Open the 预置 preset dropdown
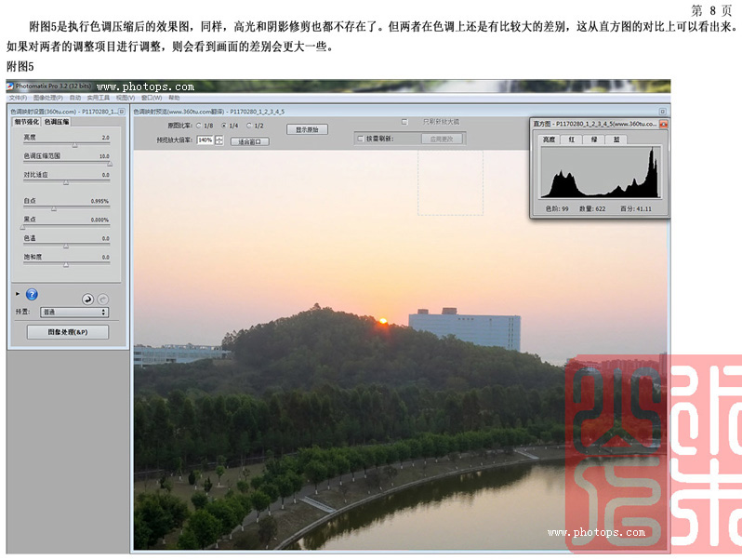The width and height of the screenshot is (742, 560). click(74, 312)
